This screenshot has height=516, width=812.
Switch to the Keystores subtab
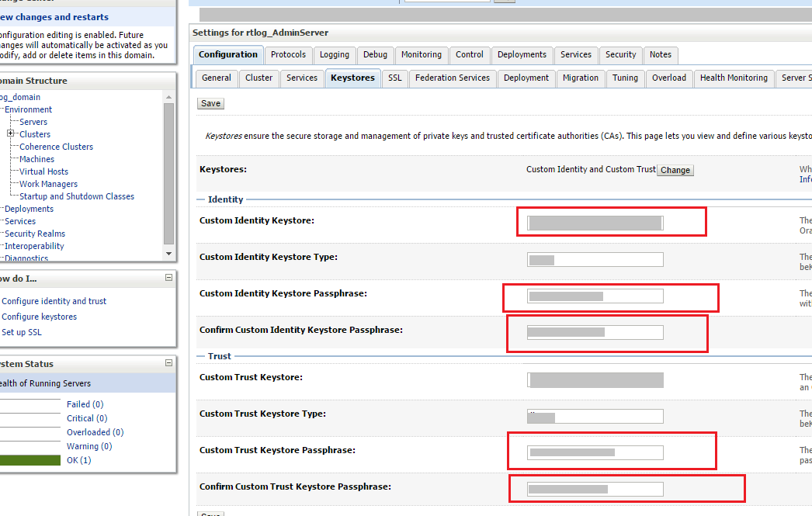point(352,78)
